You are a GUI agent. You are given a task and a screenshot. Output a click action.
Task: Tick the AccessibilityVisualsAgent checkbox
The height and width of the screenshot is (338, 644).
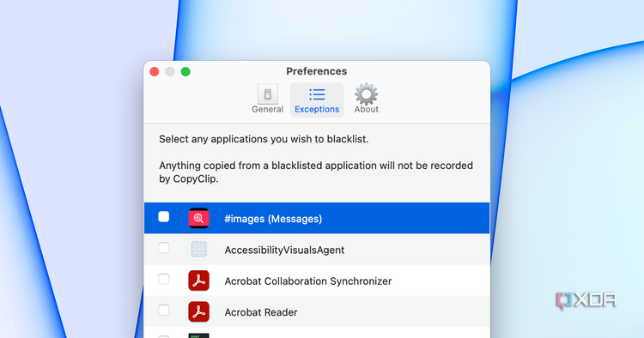click(163, 248)
